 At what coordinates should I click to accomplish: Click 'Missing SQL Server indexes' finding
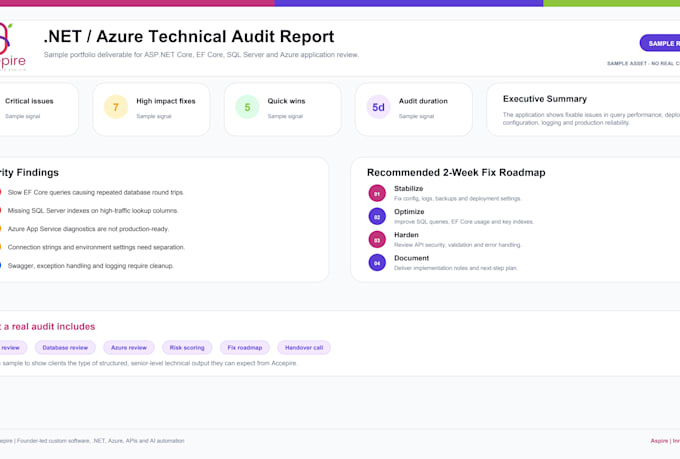(93, 210)
